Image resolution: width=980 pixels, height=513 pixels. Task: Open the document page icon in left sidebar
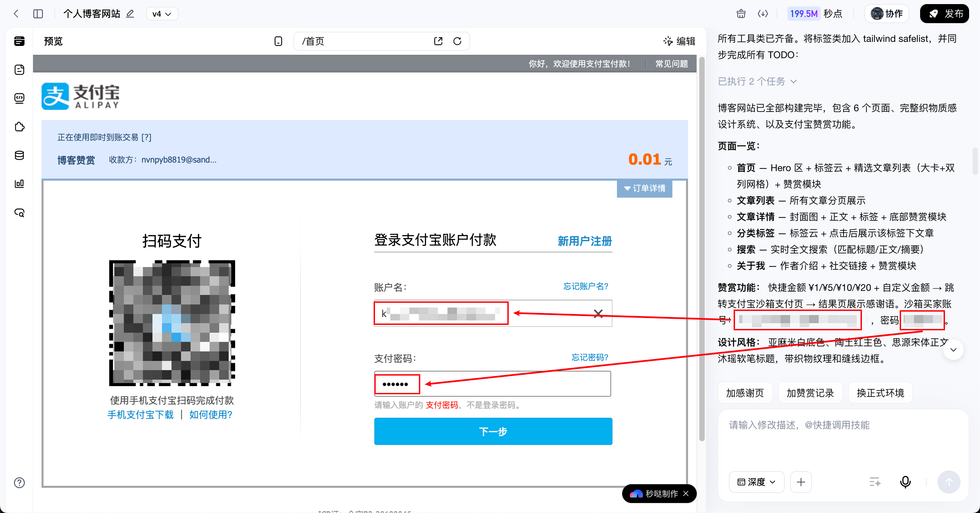19,70
